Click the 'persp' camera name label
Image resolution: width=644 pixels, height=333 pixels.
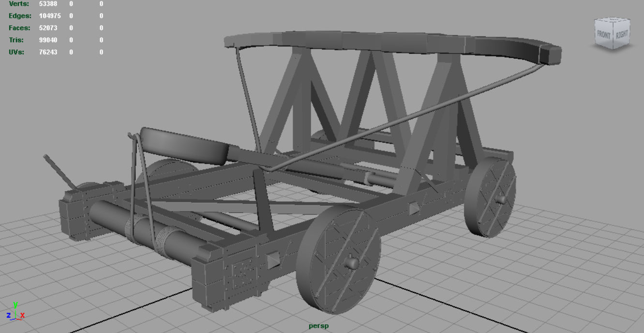coord(318,326)
